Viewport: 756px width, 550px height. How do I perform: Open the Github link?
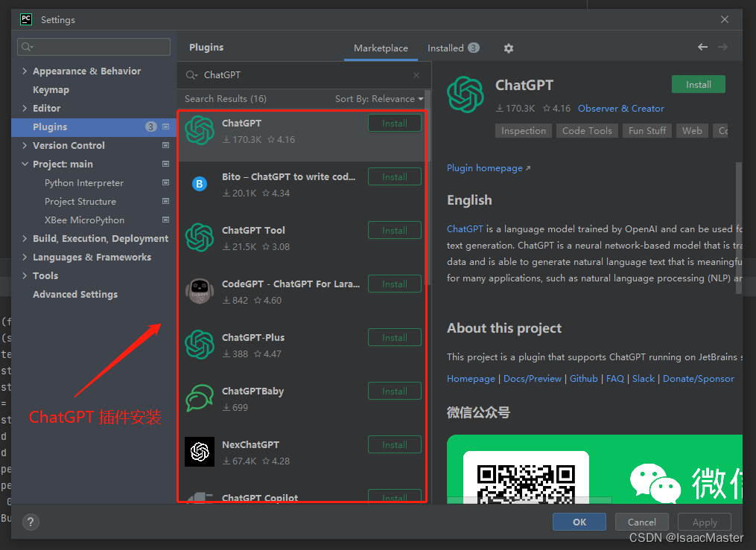pos(583,379)
